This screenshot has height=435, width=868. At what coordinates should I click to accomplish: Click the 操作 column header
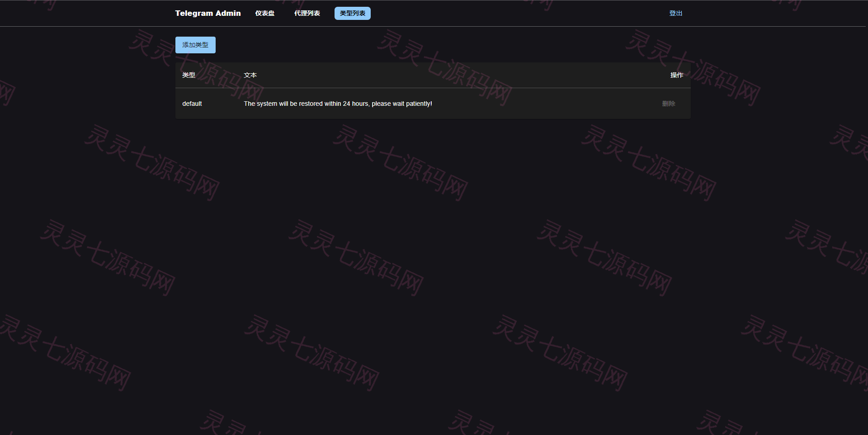(677, 75)
